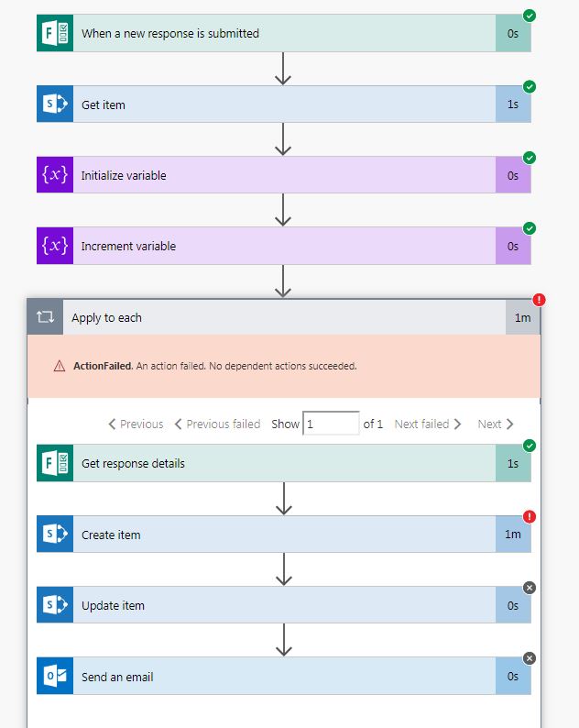Jump to 'Next failed' iteration
The height and width of the screenshot is (728, 579).
(x=428, y=424)
